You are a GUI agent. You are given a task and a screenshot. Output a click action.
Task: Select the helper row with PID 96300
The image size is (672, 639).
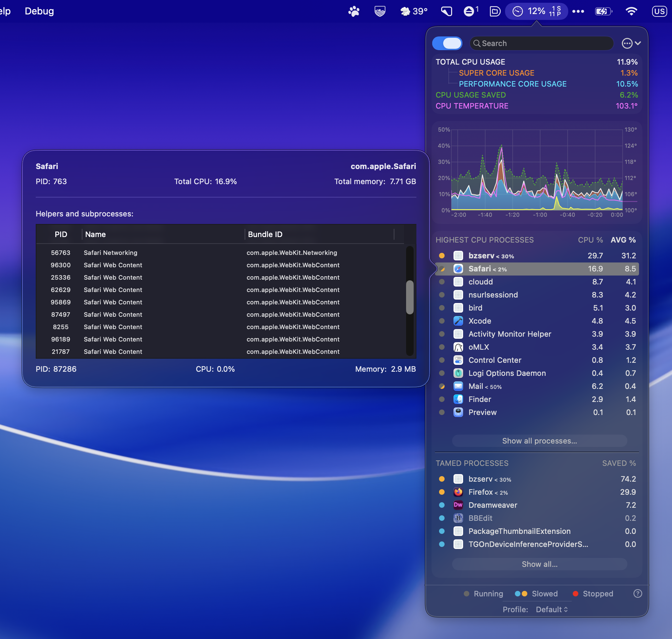click(x=221, y=265)
